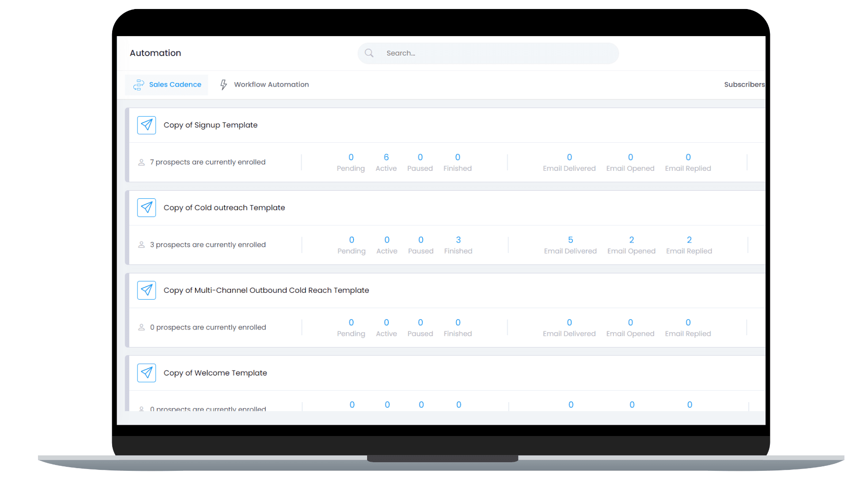
Task: Click the prospect person icon under Signup Template
Action: pyautogui.click(x=142, y=162)
